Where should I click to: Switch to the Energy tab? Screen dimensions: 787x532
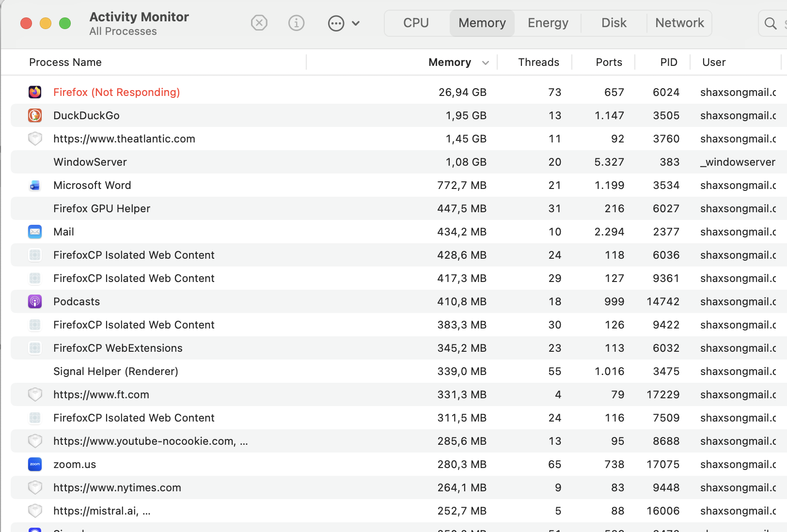tap(548, 23)
